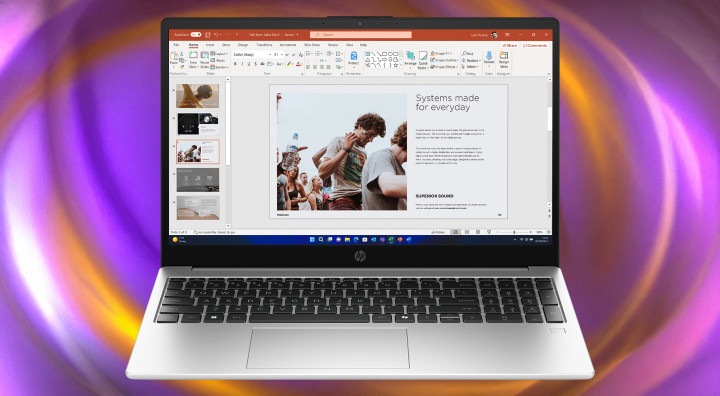The image size is (720, 396).
Task: Open the Windows Start button on taskbar
Action: coord(312,239)
